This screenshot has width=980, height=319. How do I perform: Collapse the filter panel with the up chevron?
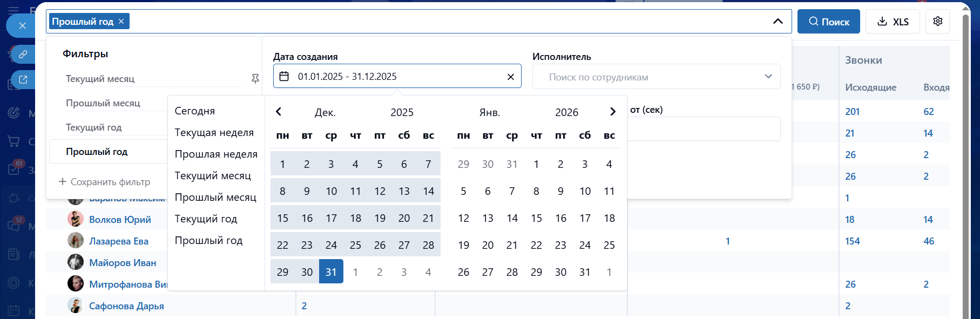[x=778, y=21]
